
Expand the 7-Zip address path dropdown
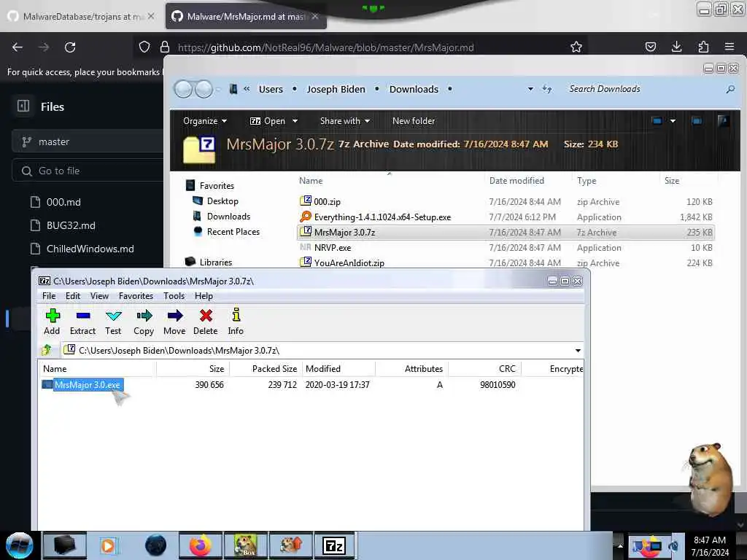pos(578,351)
